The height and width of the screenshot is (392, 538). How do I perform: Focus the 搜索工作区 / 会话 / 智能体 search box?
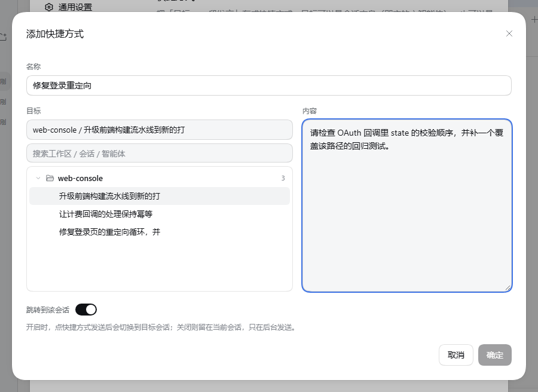click(x=160, y=154)
